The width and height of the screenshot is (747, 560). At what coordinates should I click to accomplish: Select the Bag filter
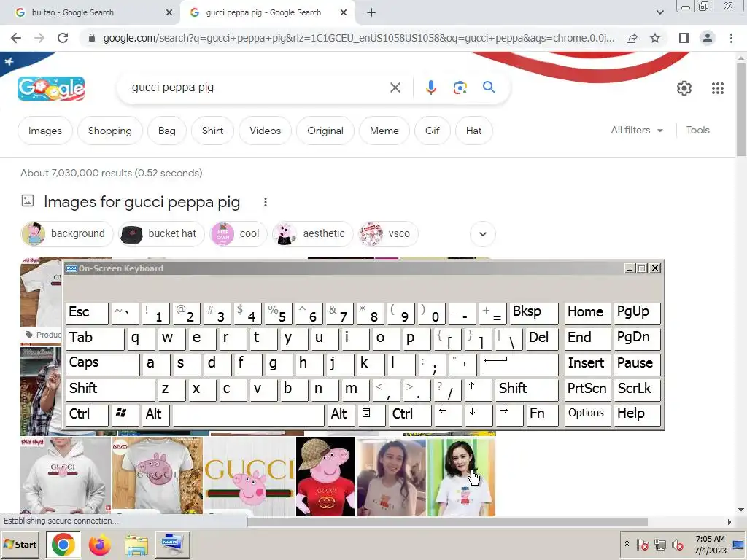[x=167, y=131]
